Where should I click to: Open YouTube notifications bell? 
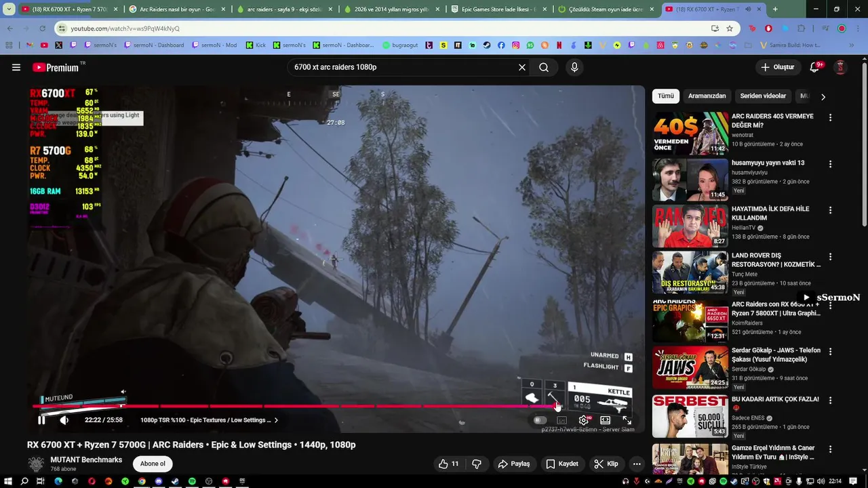click(815, 67)
